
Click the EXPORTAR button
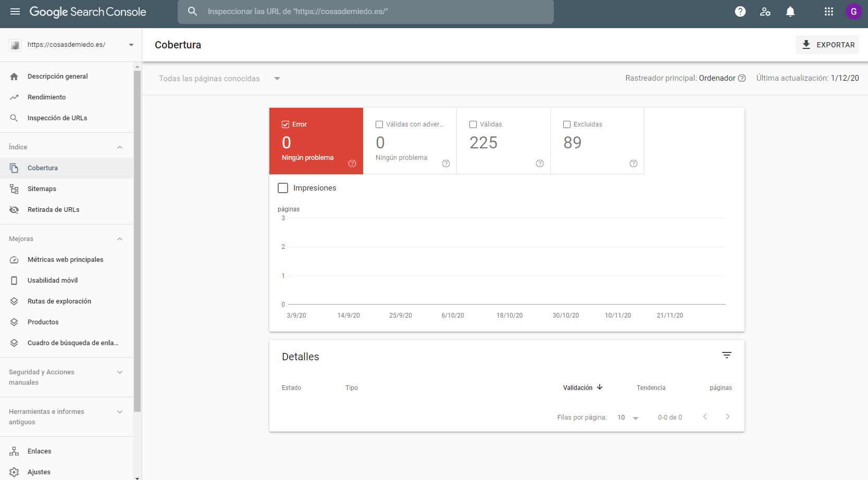click(x=827, y=45)
